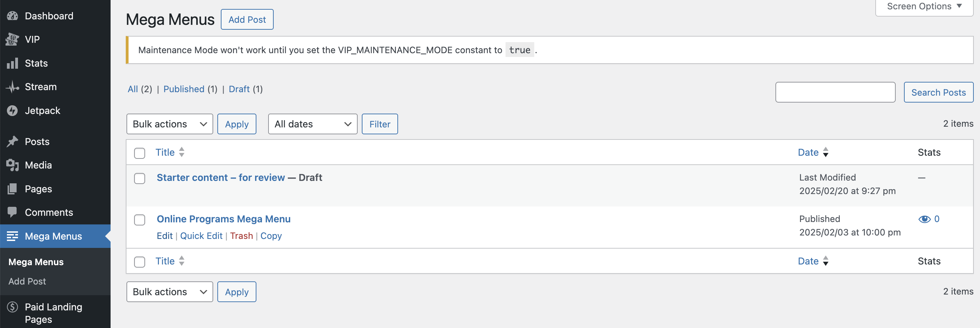Click the Stats bar chart icon
Viewport: 980px width, 328px height.
click(x=12, y=64)
